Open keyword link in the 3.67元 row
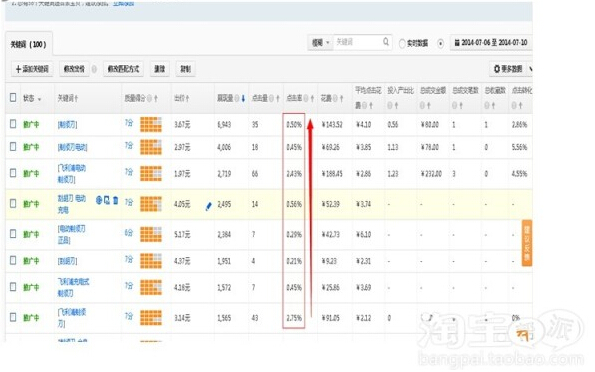Viewport: 595px width, 372px height. (68, 125)
